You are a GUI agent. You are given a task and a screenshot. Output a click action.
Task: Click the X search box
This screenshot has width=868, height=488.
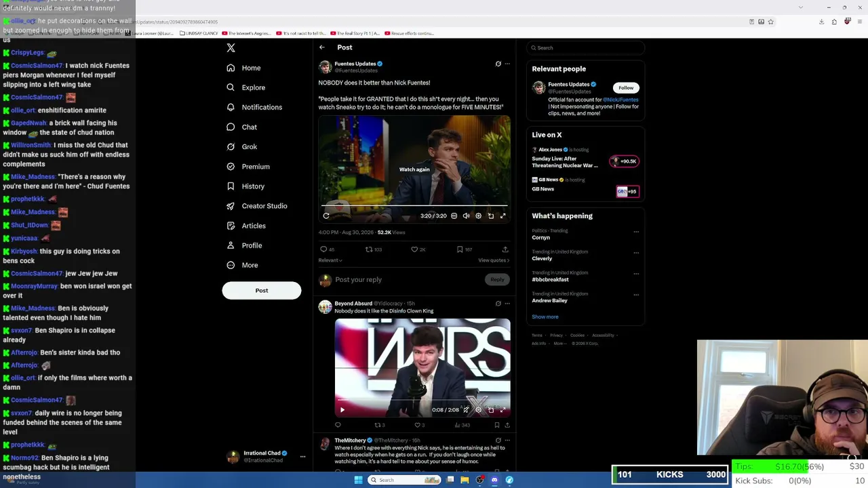point(586,47)
